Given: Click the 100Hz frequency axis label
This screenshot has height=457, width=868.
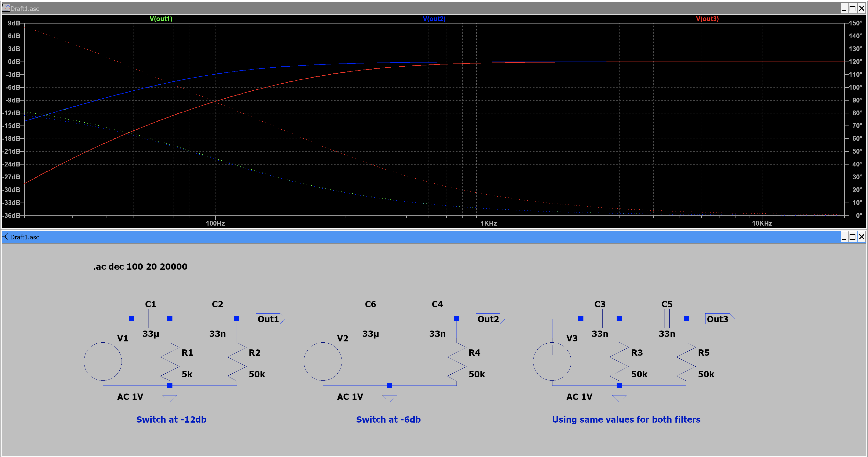Looking at the screenshot, I should (x=215, y=223).
